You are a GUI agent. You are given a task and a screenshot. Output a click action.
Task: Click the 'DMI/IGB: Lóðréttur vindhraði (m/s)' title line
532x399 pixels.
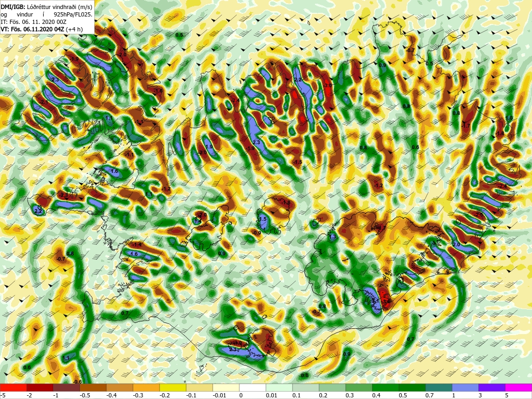pos(46,6)
